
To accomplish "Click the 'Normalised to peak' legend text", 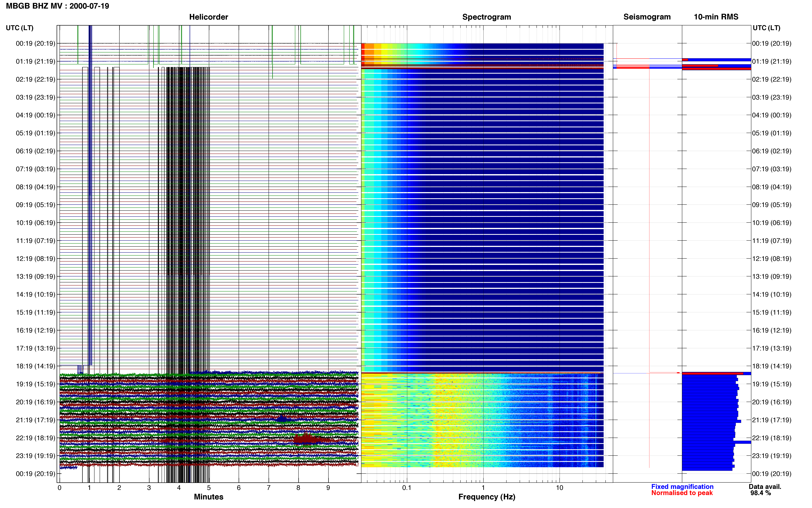I will (x=682, y=493).
